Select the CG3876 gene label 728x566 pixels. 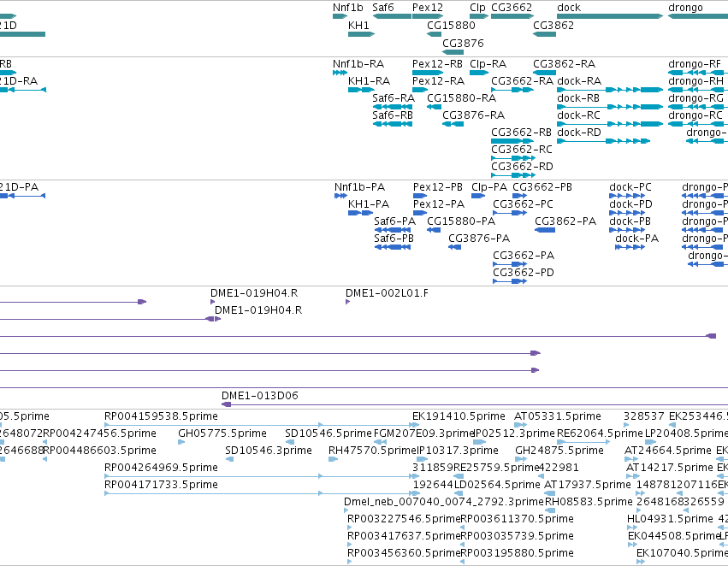coord(463,43)
